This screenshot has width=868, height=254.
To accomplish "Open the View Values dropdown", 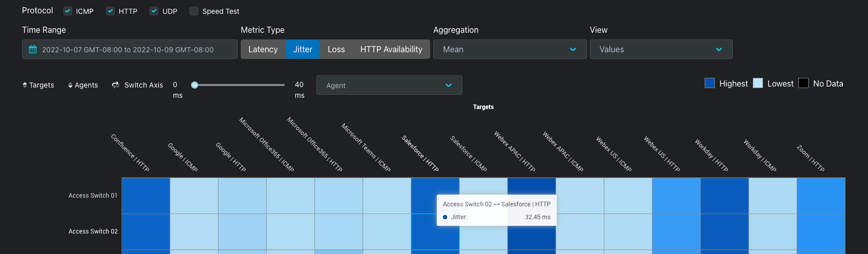I will click(661, 49).
